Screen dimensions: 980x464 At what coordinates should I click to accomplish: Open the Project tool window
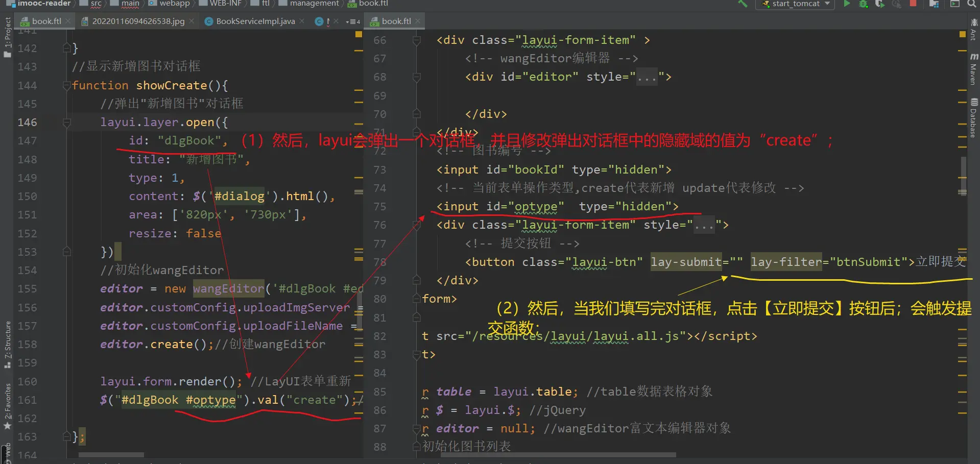coord(7,37)
